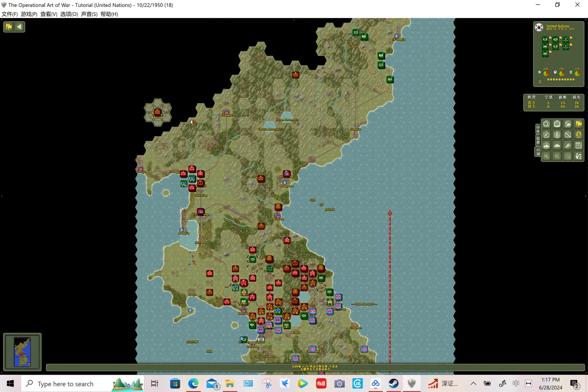Open the 查看(V) menu
The image size is (588, 392).
click(49, 14)
